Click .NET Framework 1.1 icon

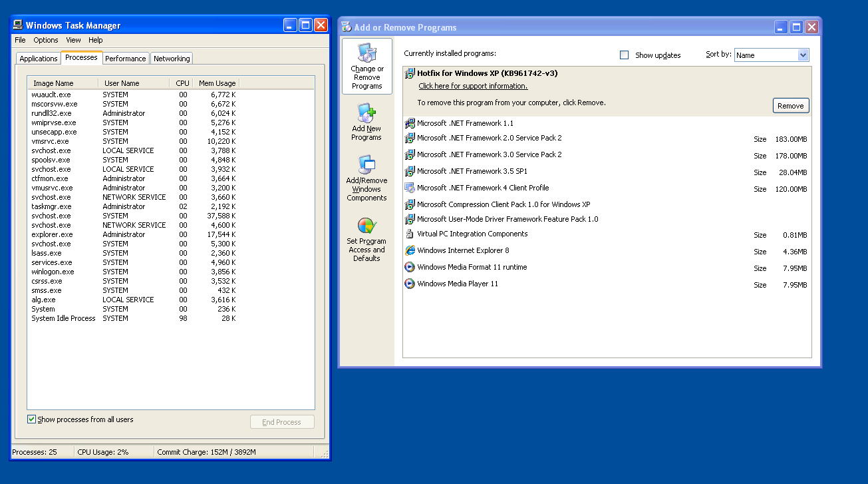410,123
